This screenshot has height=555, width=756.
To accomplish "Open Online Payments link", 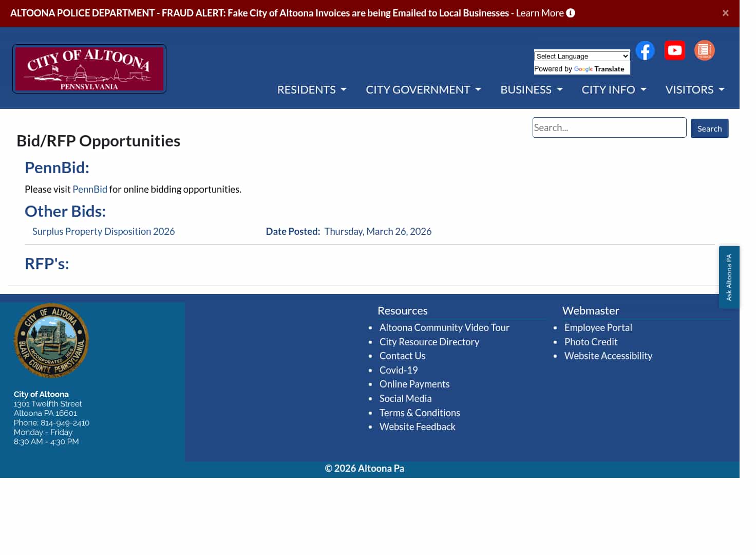I will pyautogui.click(x=414, y=384).
